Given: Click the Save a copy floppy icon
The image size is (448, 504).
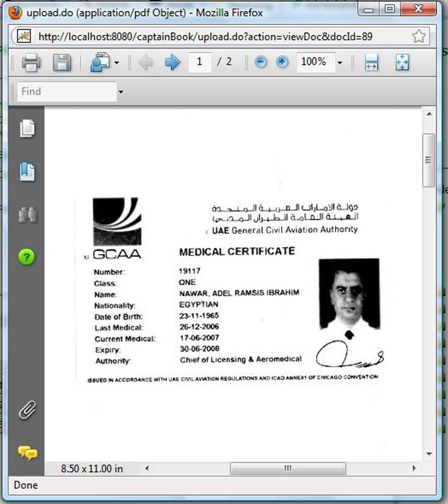Looking at the screenshot, I should pyautogui.click(x=61, y=63).
